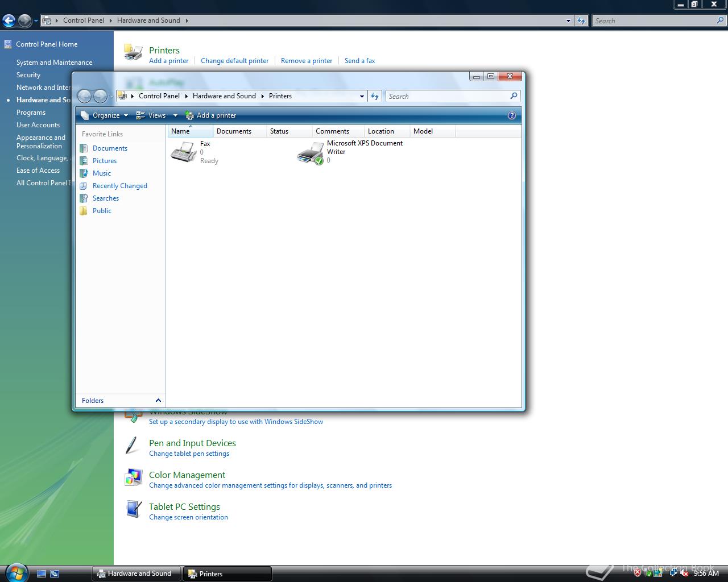728x582 pixels.
Task: Expand the Folders pane chevron
Action: pyautogui.click(x=158, y=401)
